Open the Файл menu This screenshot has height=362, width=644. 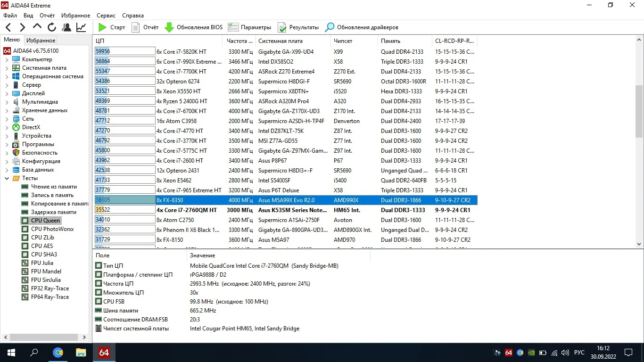click(10, 16)
